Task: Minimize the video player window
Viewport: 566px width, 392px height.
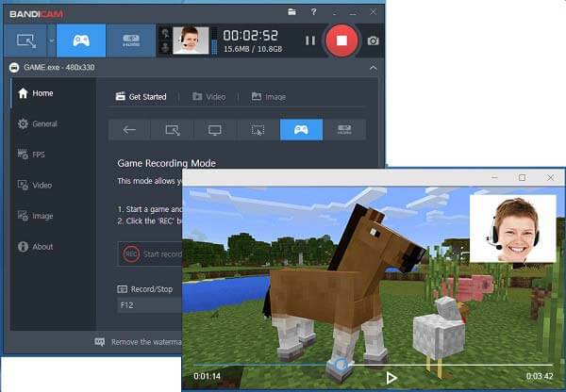Action: (494, 177)
